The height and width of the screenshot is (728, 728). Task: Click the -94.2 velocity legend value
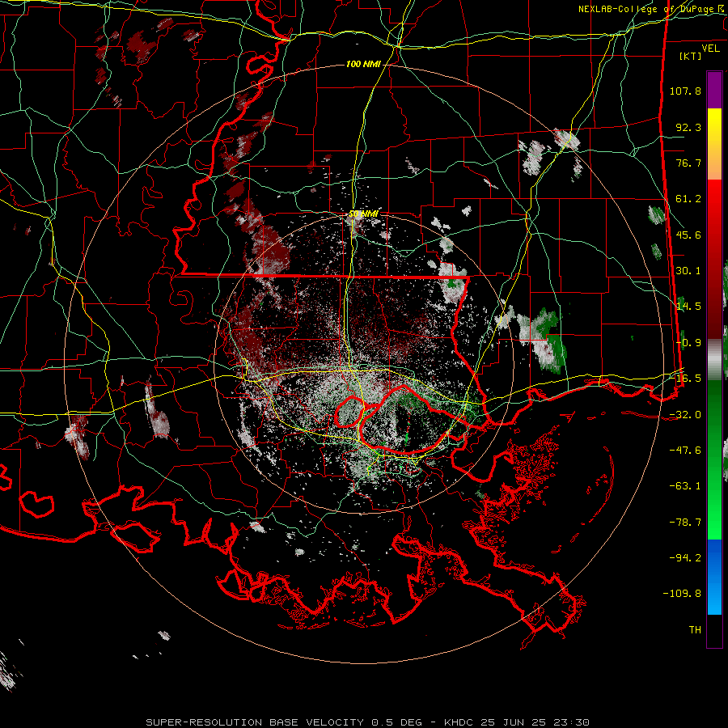(x=685, y=558)
